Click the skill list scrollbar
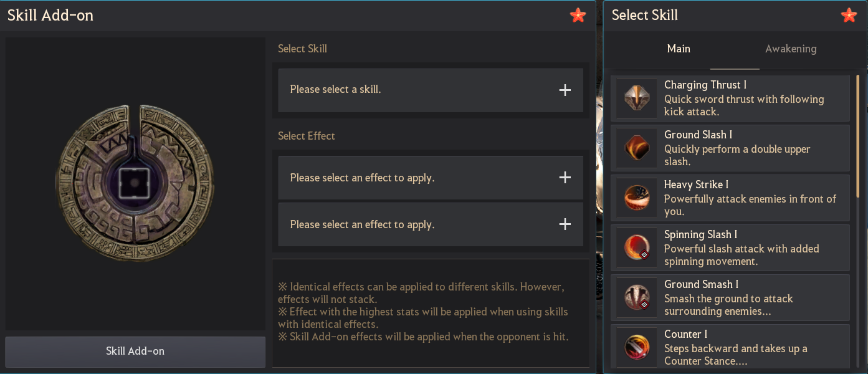This screenshot has height=374, width=868. [x=858, y=137]
